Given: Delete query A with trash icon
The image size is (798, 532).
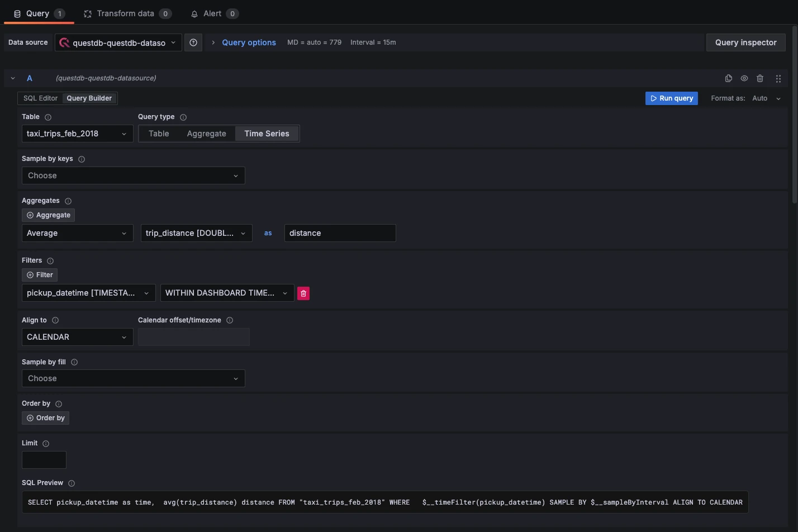Looking at the screenshot, I should click(760, 78).
